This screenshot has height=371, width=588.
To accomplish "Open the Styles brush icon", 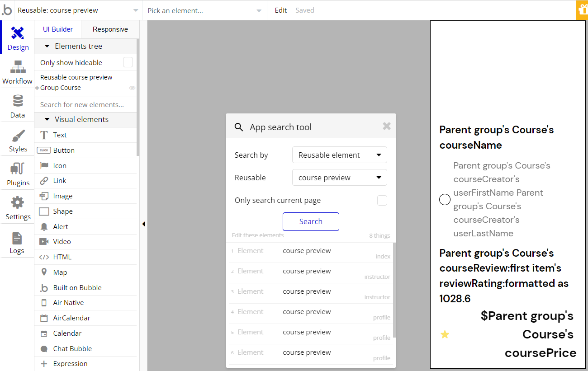I will 18,136.
